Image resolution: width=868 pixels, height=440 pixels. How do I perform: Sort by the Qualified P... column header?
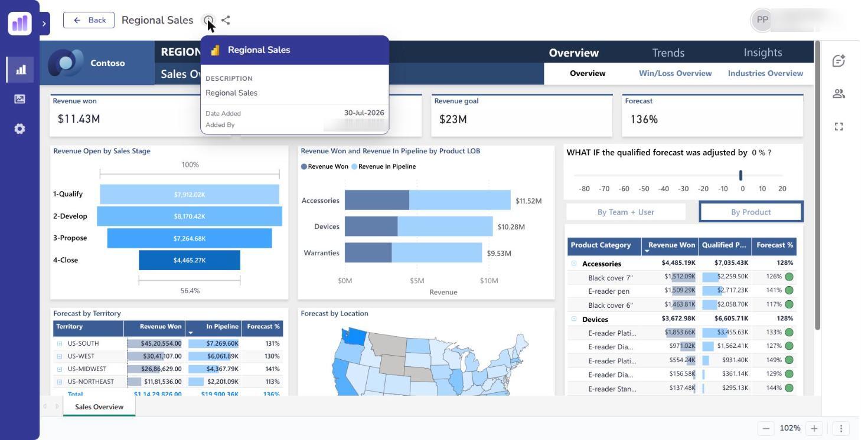click(x=724, y=245)
